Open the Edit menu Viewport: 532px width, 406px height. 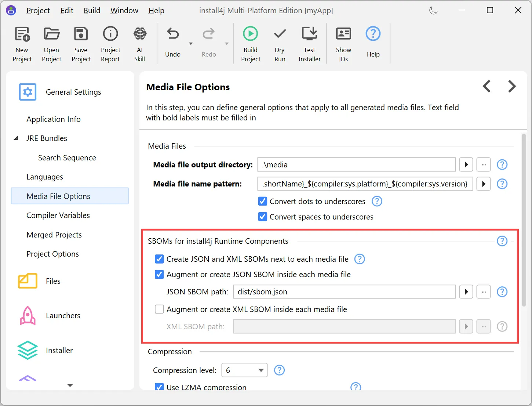pyautogui.click(x=67, y=11)
